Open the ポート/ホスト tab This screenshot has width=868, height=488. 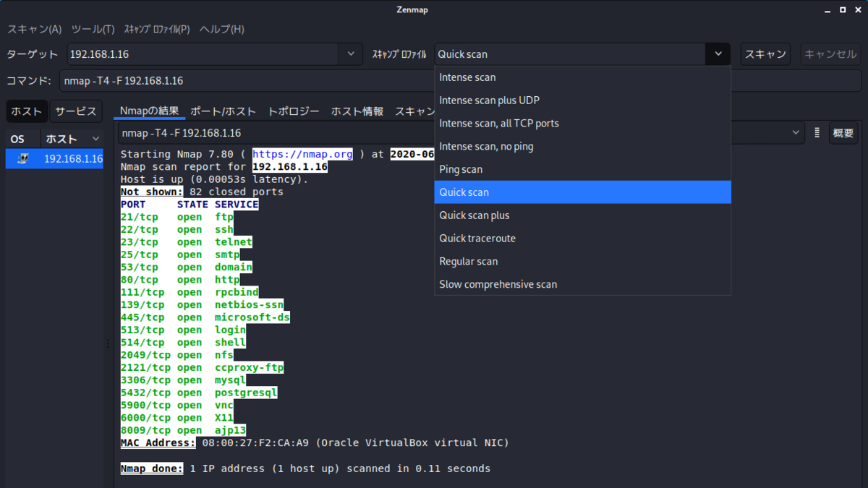223,111
